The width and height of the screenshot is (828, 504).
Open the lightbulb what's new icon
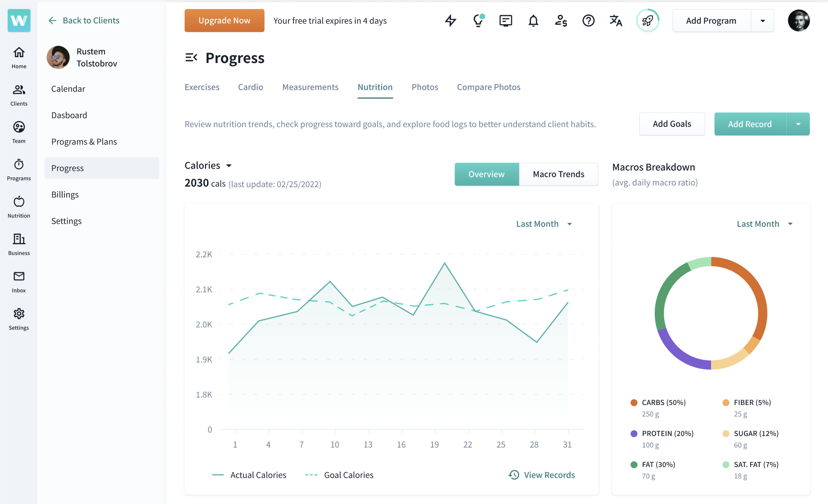pyautogui.click(x=478, y=21)
